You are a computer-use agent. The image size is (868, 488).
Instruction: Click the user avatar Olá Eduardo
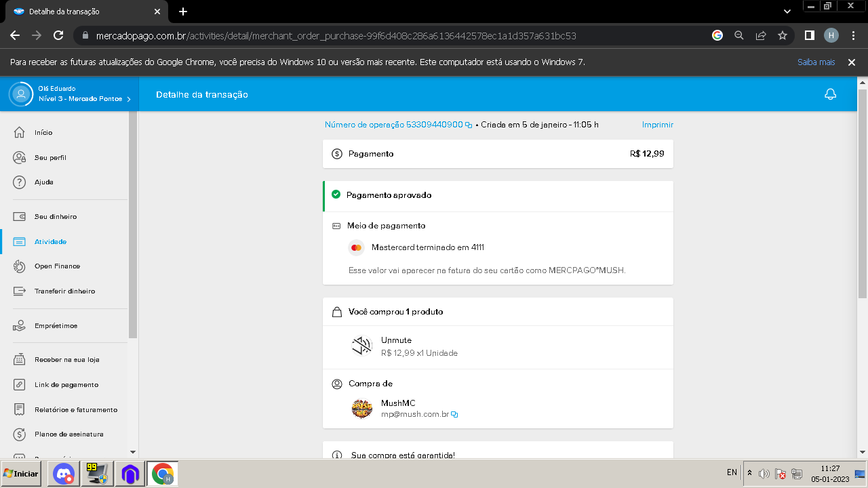pos(21,94)
